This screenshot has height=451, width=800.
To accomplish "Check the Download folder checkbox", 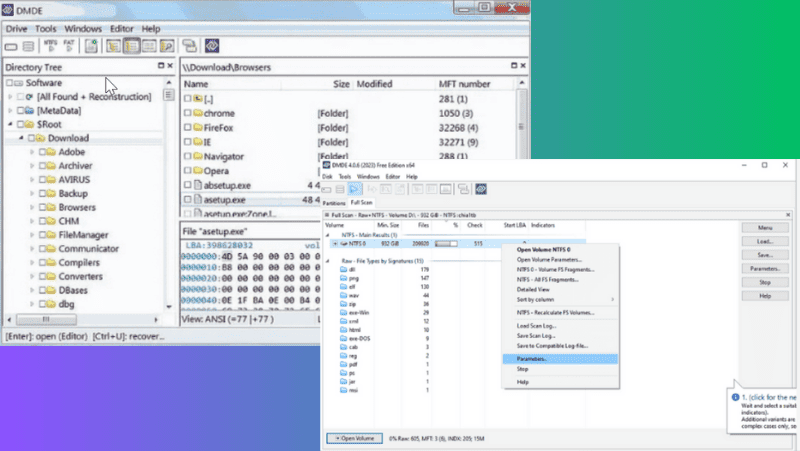I will (x=31, y=138).
